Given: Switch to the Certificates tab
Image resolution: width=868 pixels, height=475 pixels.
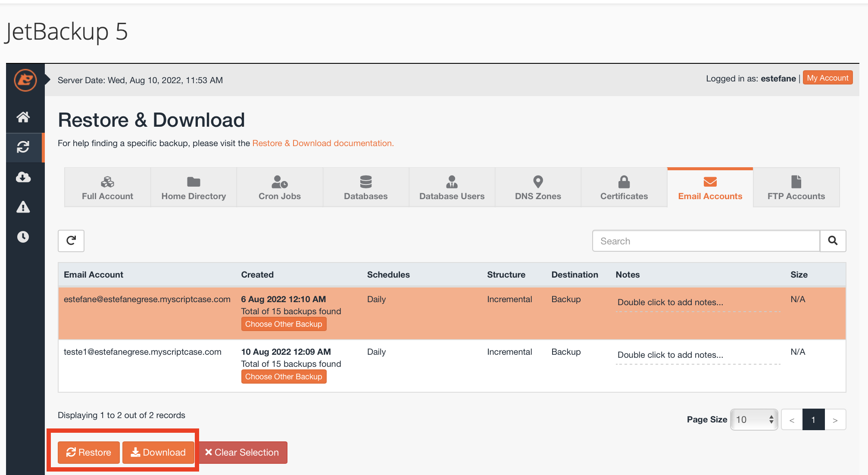Looking at the screenshot, I should (624, 187).
